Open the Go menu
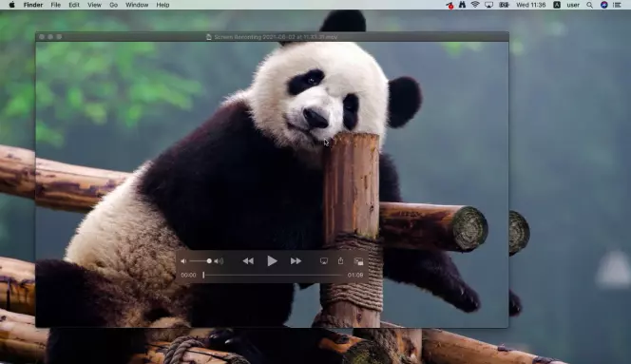The height and width of the screenshot is (364, 631). [113, 5]
